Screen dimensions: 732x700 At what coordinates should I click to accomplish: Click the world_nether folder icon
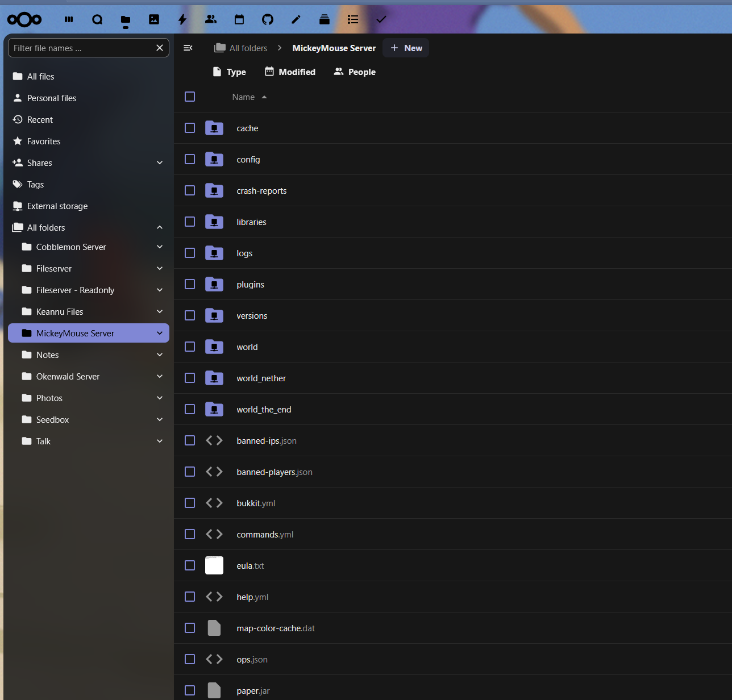coord(214,378)
